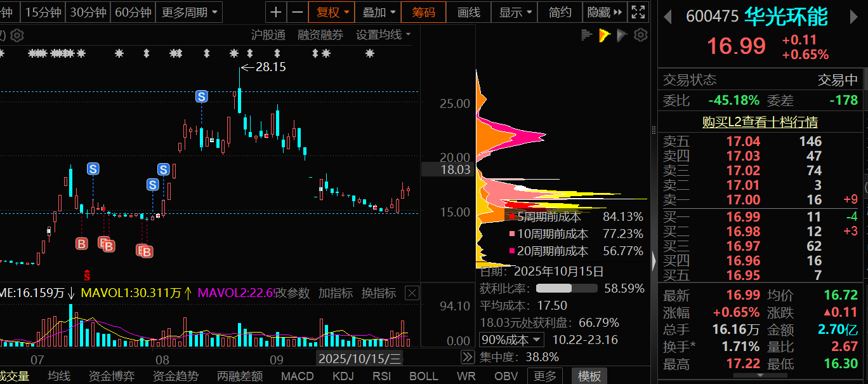Switch to 两融差额 indicator tab

(x=239, y=376)
